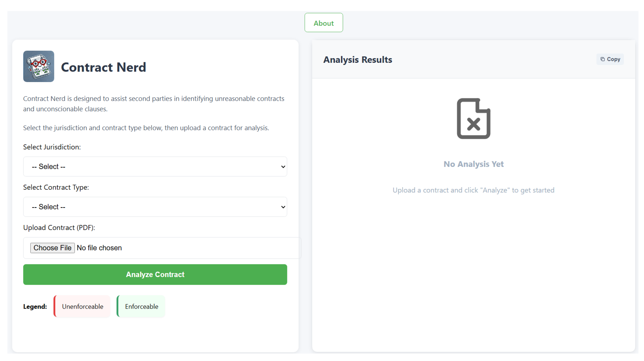The width and height of the screenshot is (644, 361).
Task: Click the chevron on the jurisdiction selector
Action: point(282,166)
